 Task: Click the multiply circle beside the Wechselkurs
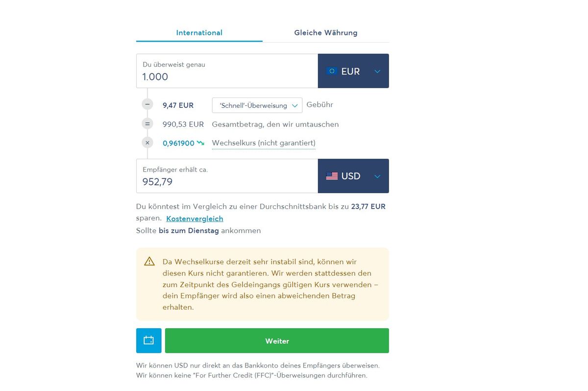(x=147, y=143)
